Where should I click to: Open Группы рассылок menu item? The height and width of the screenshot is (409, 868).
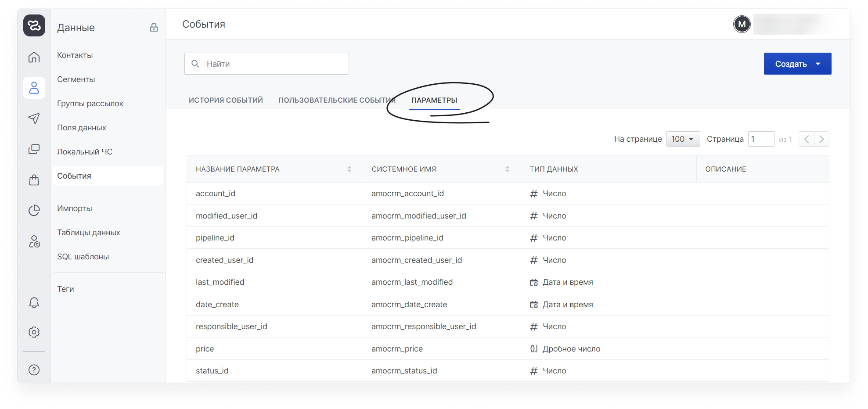[90, 104]
